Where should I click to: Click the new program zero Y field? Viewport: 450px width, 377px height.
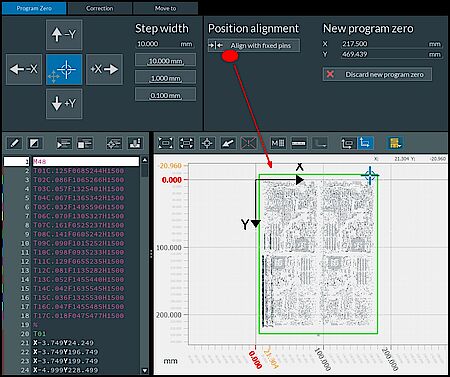click(391, 54)
